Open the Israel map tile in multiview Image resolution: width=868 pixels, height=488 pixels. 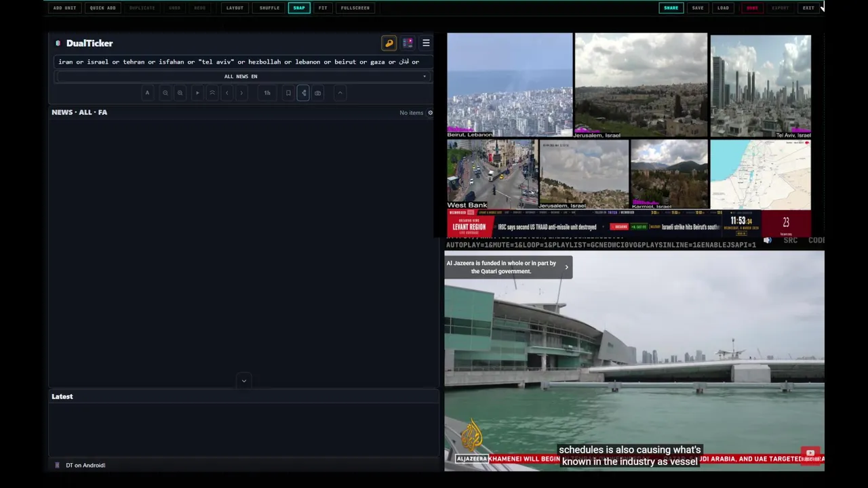pyautogui.click(x=760, y=174)
